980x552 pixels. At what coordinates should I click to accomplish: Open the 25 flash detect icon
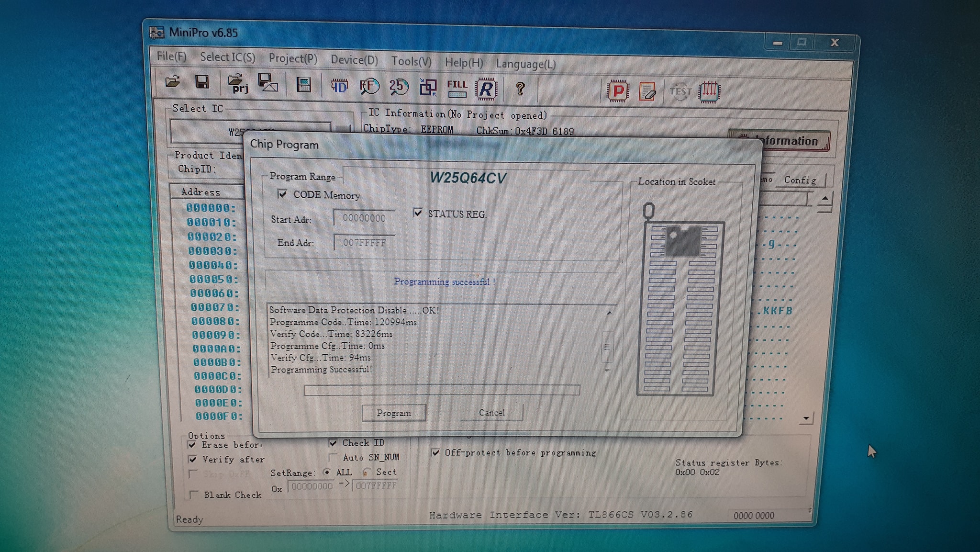398,87
